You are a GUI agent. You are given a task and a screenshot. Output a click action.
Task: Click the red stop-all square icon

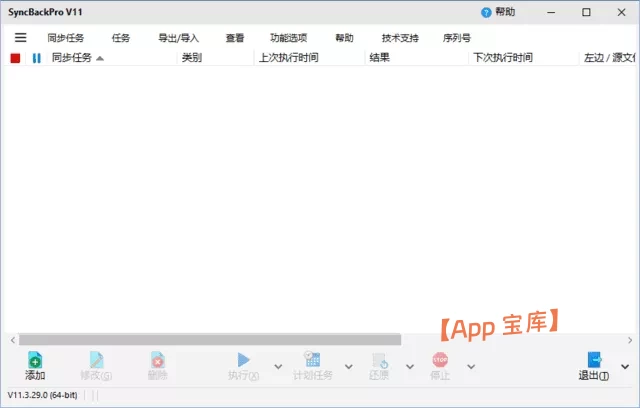[16, 58]
